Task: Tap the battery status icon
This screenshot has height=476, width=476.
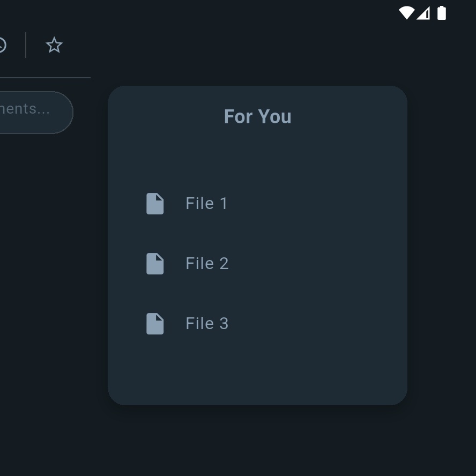Action: coord(441,13)
